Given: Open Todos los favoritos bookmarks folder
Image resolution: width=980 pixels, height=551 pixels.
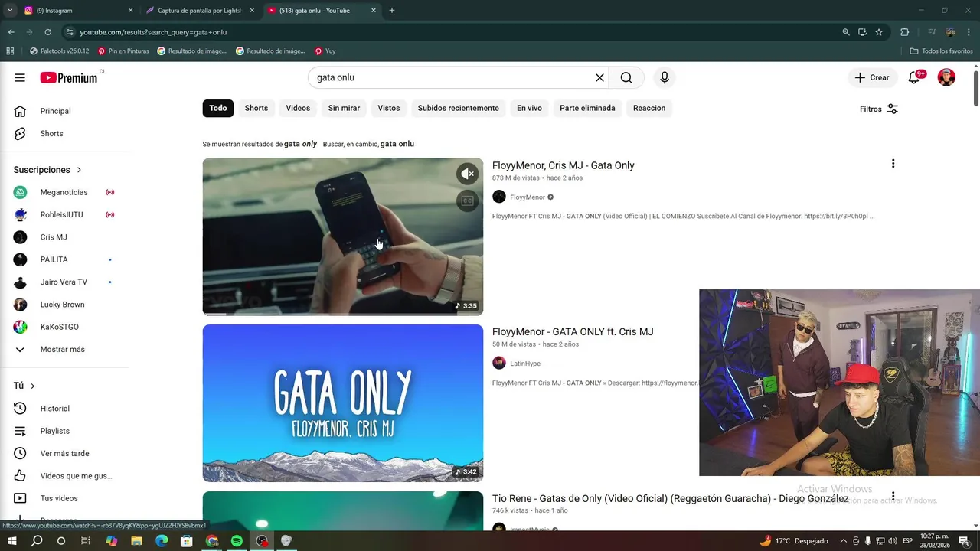Looking at the screenshot, I should [941, 51].
